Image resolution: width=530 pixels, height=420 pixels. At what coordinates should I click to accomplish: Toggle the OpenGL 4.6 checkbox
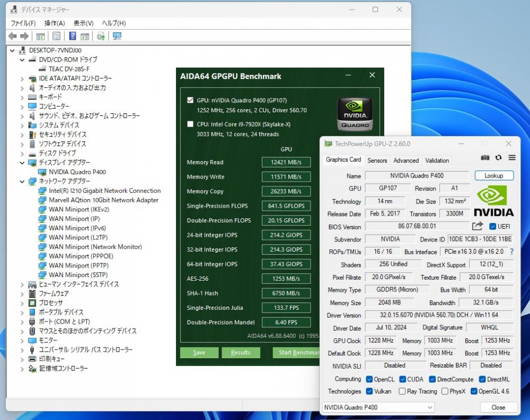pyautogui.click(x=474, y=391)
